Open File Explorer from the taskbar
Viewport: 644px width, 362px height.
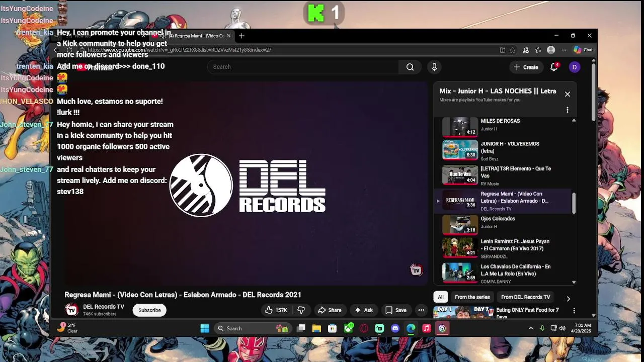[x=316, y=328]
